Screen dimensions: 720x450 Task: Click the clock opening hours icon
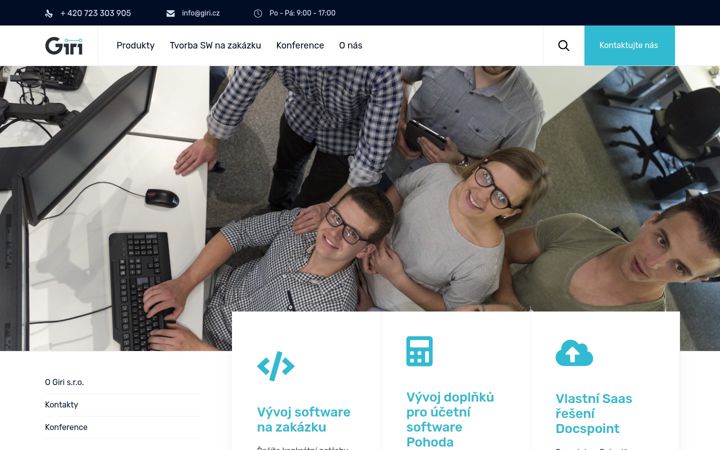[x=258, y=13]
